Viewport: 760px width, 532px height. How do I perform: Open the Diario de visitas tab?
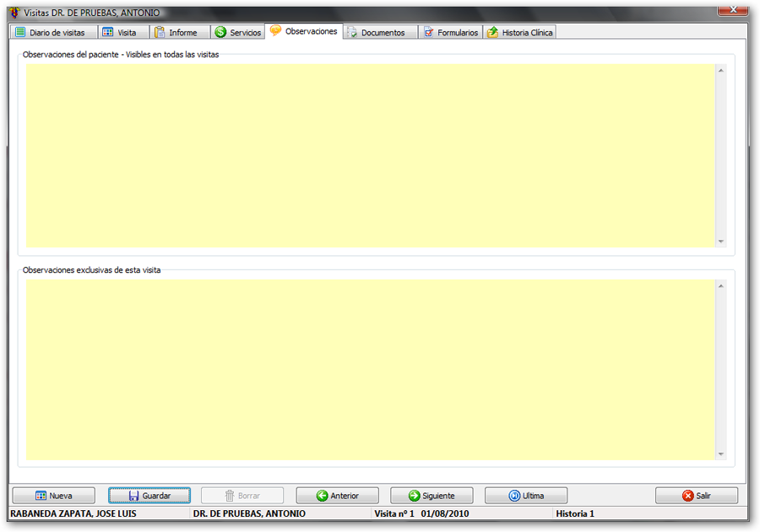(51, 32)
